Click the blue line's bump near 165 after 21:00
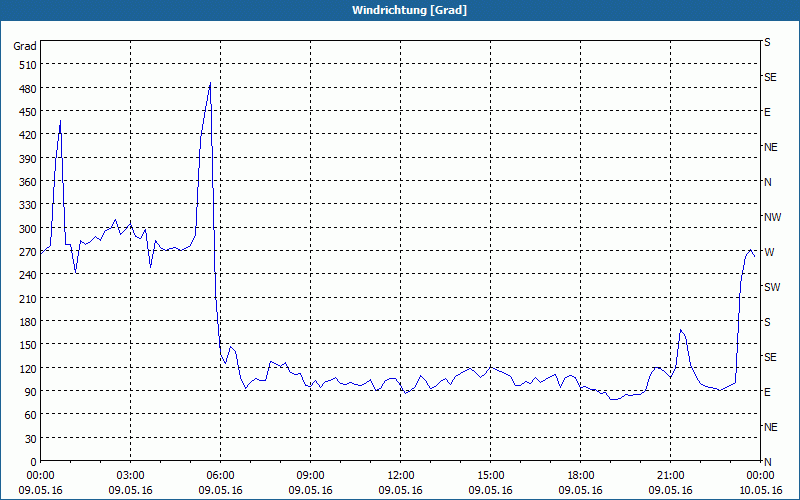The width and height of the screenshot is (800, 500). pos(681,331)
